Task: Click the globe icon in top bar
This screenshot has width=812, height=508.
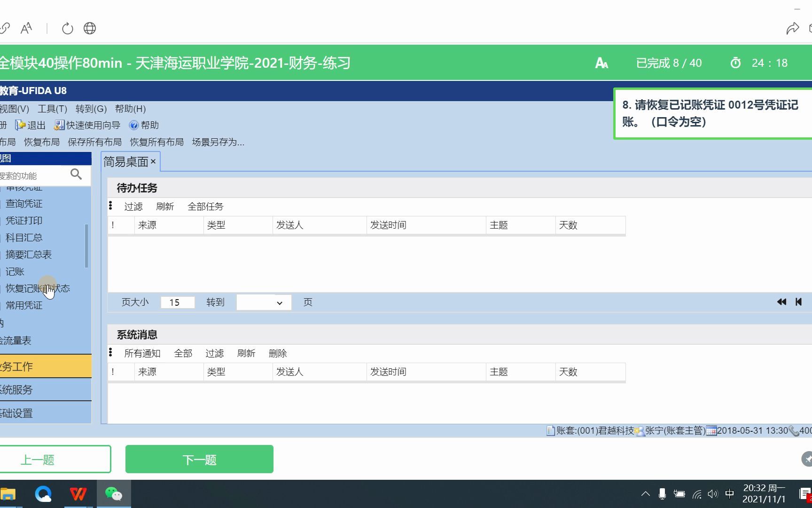Action: (90, 29)
